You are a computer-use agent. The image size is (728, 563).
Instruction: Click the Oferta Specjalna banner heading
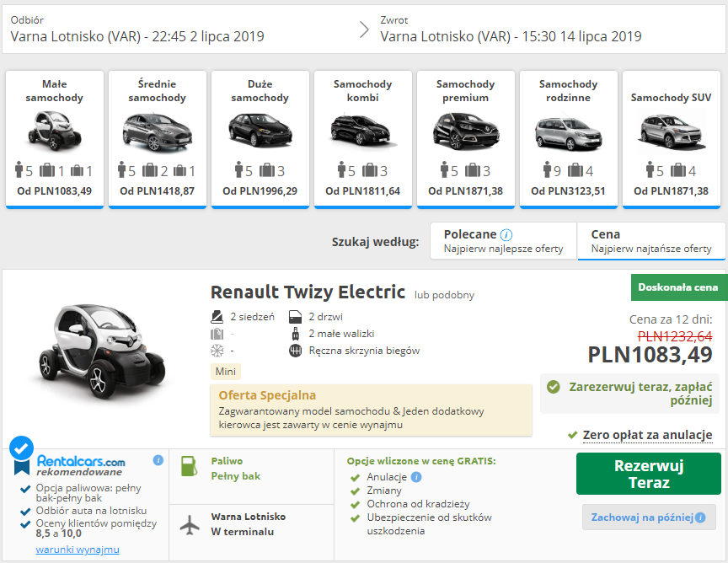click(x=267, y=395)
